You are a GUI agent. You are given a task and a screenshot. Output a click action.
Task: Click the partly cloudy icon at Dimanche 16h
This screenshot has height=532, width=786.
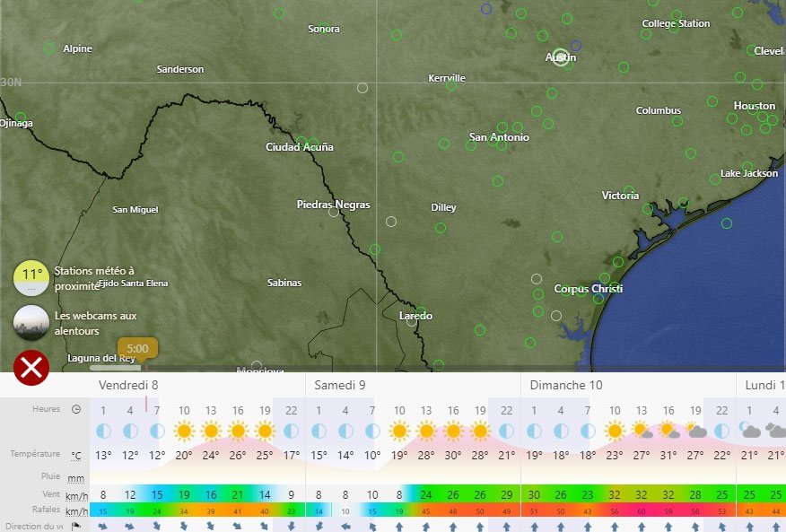tap(668, 431)
